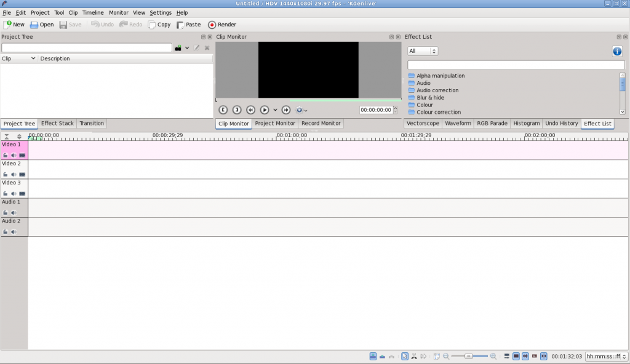Select the Razor tool in the timeline toolbar
This screenshot has width=630, height=364.
pyautogui.click(x=413, y=356)
